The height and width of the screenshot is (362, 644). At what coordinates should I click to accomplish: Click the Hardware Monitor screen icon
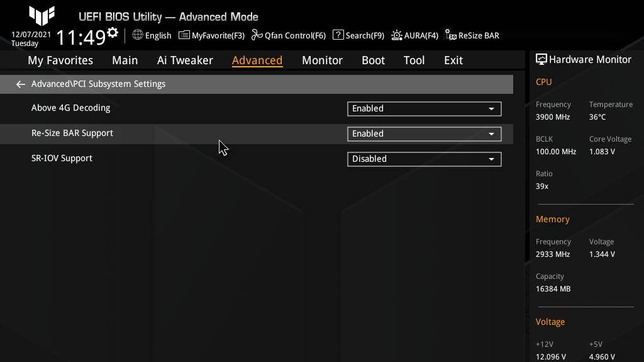pos(541,59)
